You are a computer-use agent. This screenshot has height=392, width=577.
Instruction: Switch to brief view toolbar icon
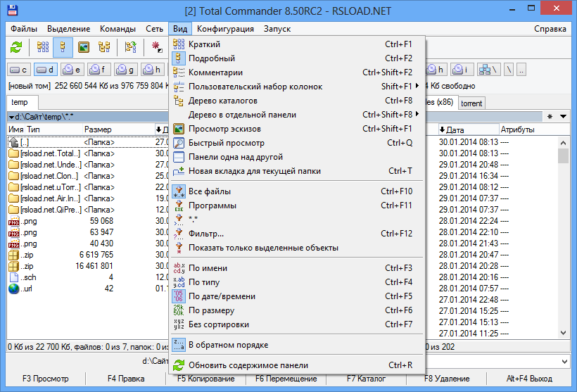[43, 47]
